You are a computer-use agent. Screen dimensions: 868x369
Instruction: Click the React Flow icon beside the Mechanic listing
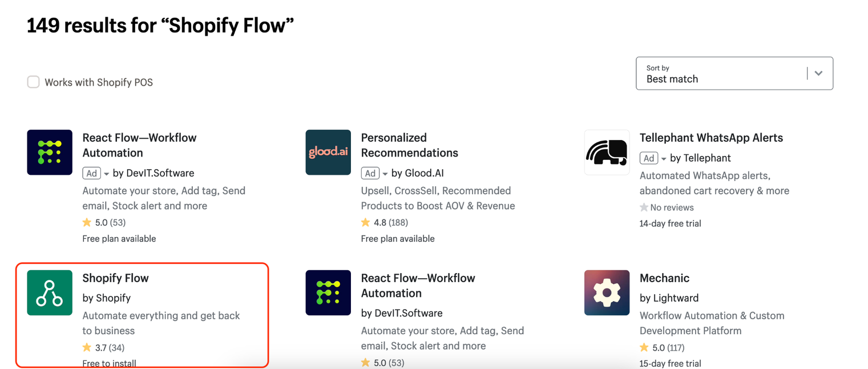click(x=328, y=292)
